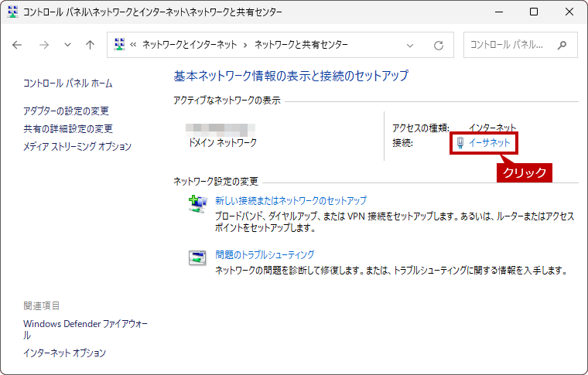The width and height of the screenshot is (588, 375).
Task: Open インターネット オプション
Action: (x=64, y=353)
